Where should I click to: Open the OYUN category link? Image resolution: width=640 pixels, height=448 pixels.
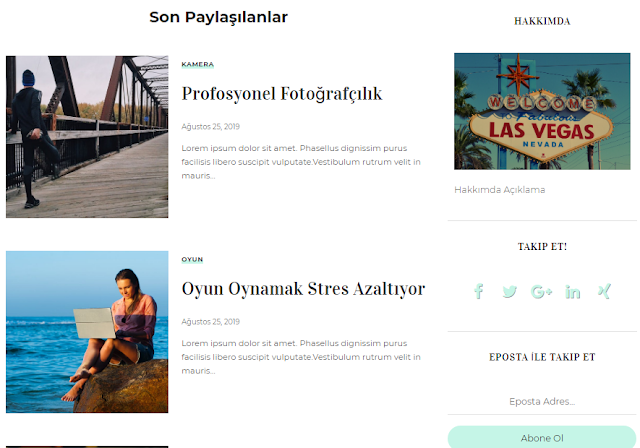click(x=192, y=259)
